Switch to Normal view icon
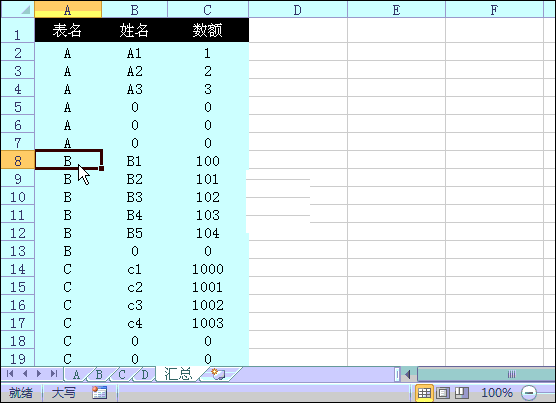 [x=424, y=393]
